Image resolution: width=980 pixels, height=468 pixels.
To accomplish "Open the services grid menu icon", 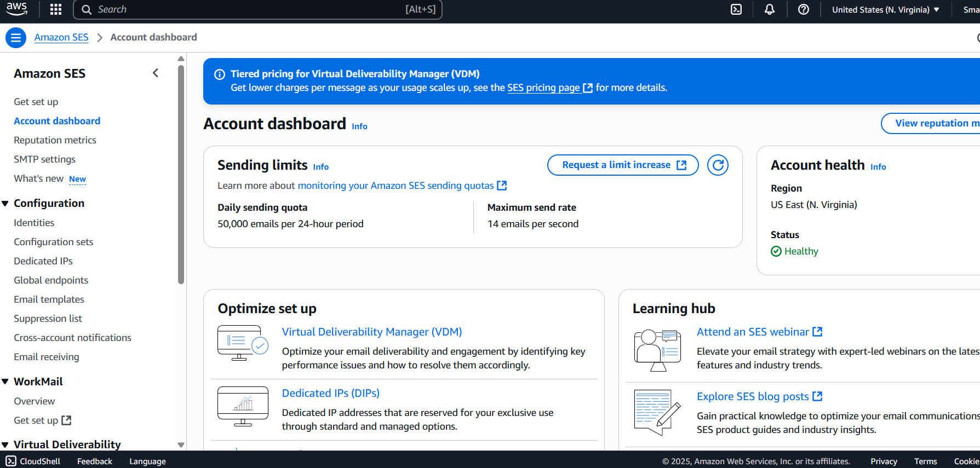I will pos(56,9).
